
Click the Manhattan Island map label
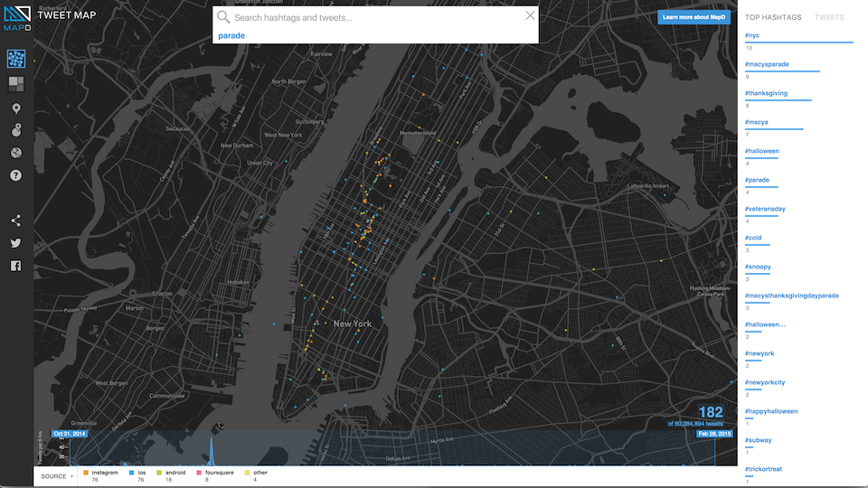(x=418, y=133)
